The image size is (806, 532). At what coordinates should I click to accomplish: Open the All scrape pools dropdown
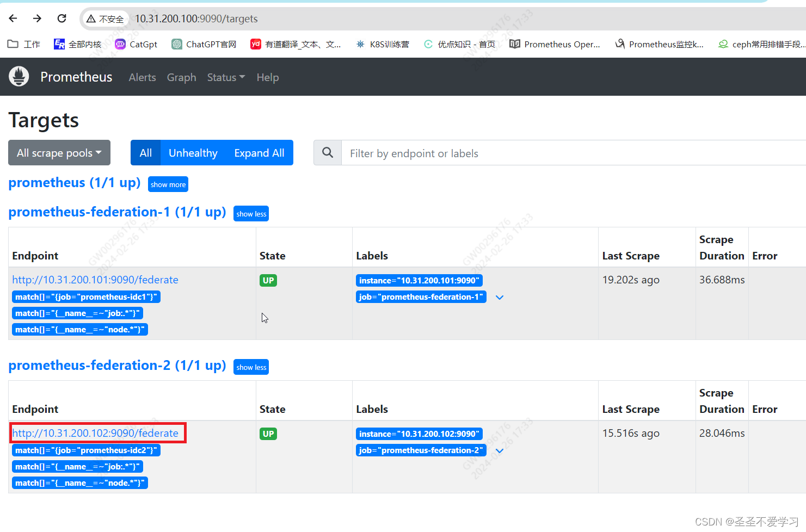pyautogui.click(x=59, y=153)
